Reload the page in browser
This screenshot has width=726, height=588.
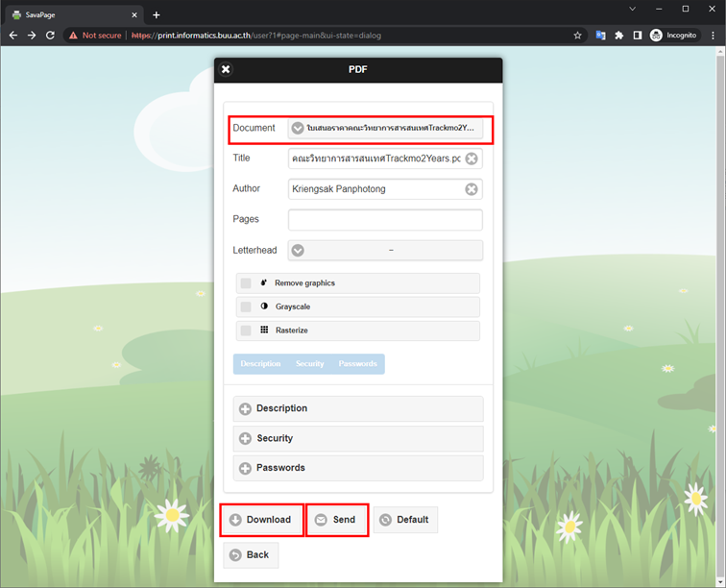click(x=50, y=36)
